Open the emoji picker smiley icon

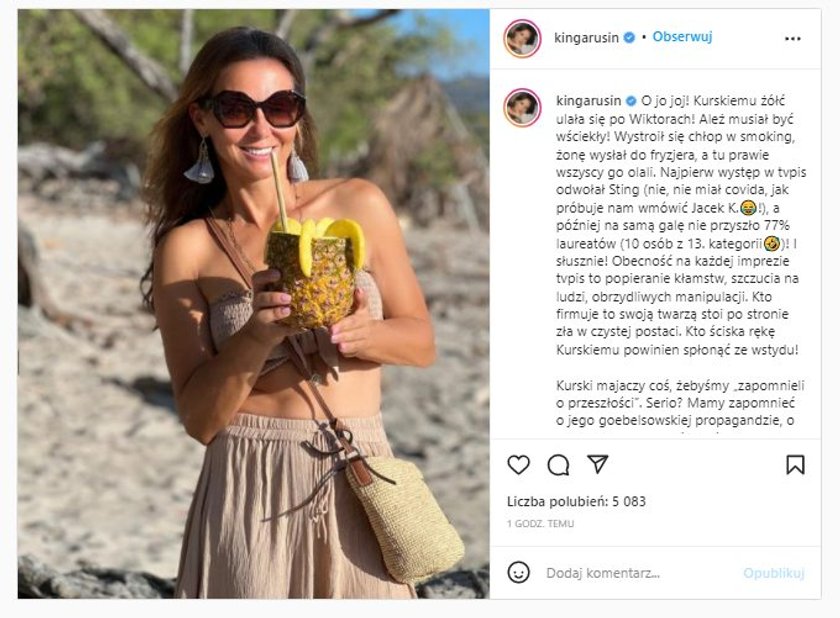tap(518, 572)
